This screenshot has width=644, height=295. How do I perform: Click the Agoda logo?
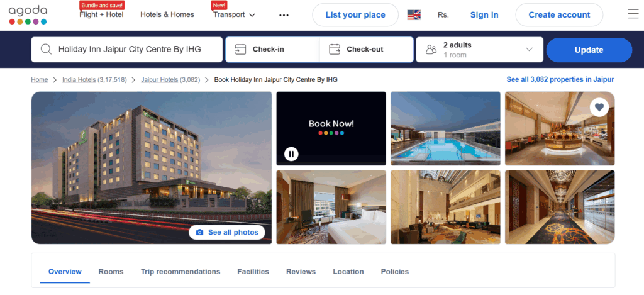[x=28, y=15]
